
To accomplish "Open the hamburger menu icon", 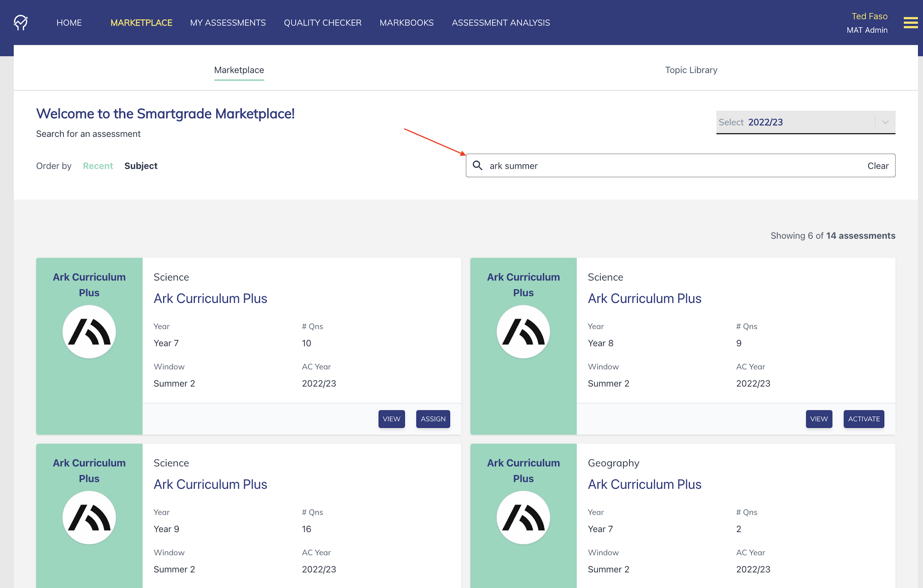I will coord(911,23).
